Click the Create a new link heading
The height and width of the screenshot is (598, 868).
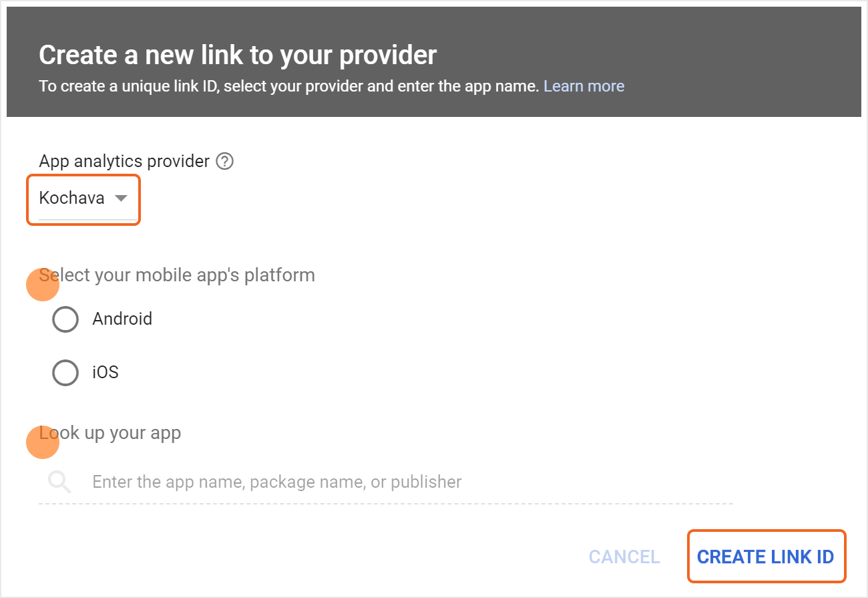(x=238, y=55)
